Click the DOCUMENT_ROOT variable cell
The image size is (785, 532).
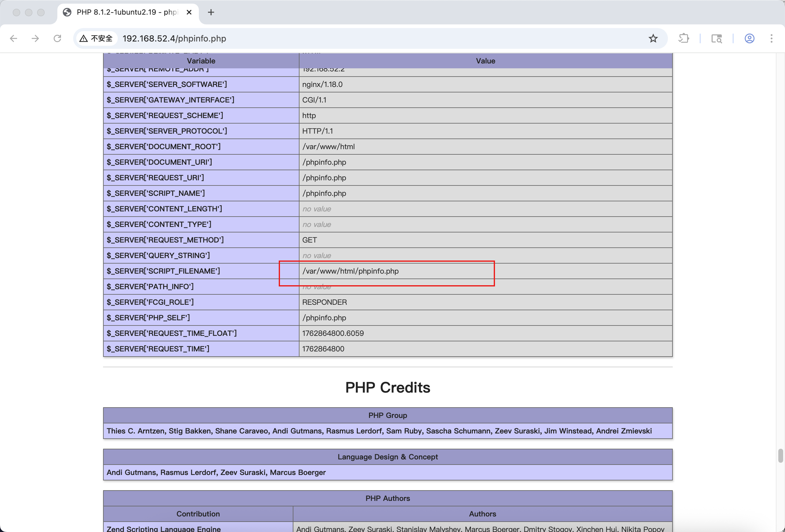click(164, 147)
